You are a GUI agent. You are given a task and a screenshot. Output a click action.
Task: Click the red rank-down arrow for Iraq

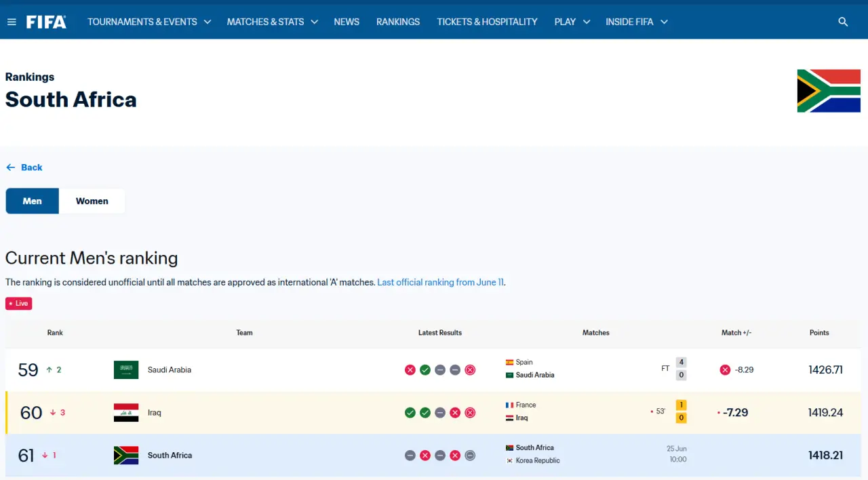(52, 412)
